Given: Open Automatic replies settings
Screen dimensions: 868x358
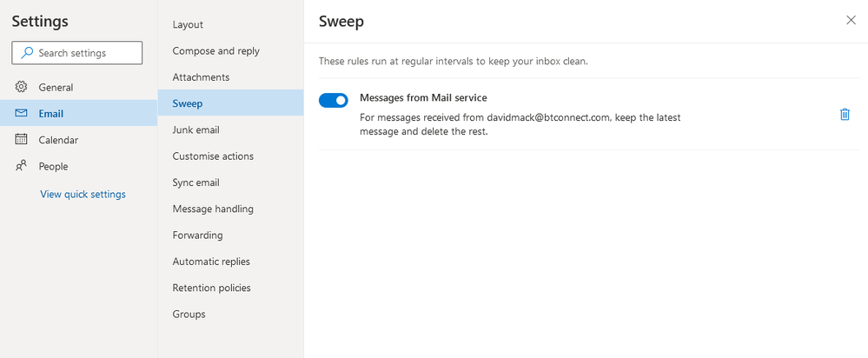Looking at the screenshot, I should [211, 262].
